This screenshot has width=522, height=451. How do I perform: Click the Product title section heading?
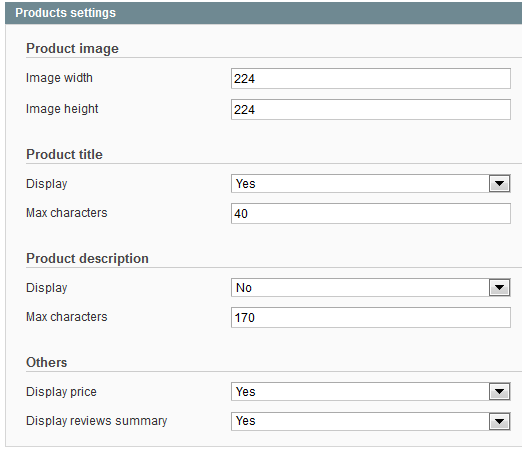coord(64,155)
